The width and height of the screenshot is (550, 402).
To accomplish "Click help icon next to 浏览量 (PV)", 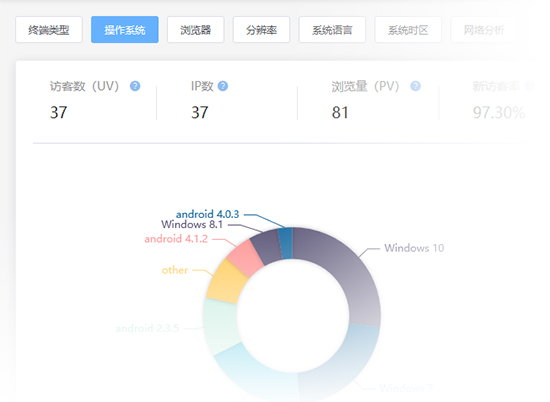I will (x=416, y=86).
